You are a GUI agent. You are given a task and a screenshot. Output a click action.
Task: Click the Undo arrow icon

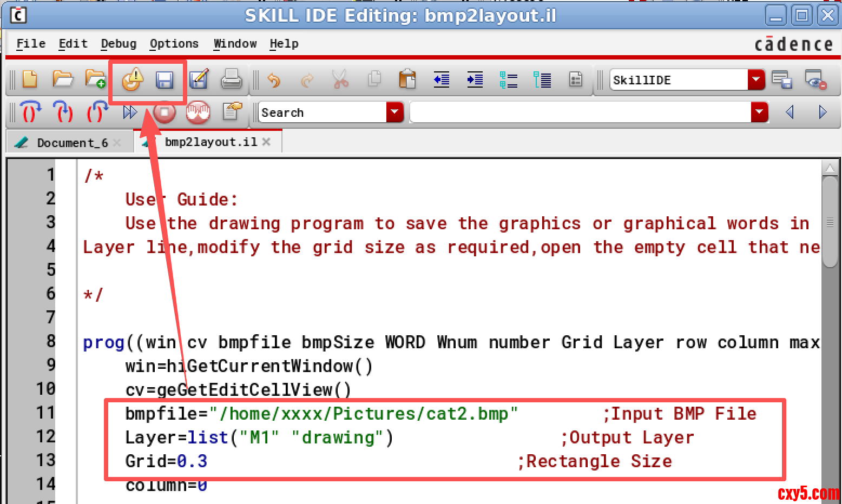pos(274,80)
